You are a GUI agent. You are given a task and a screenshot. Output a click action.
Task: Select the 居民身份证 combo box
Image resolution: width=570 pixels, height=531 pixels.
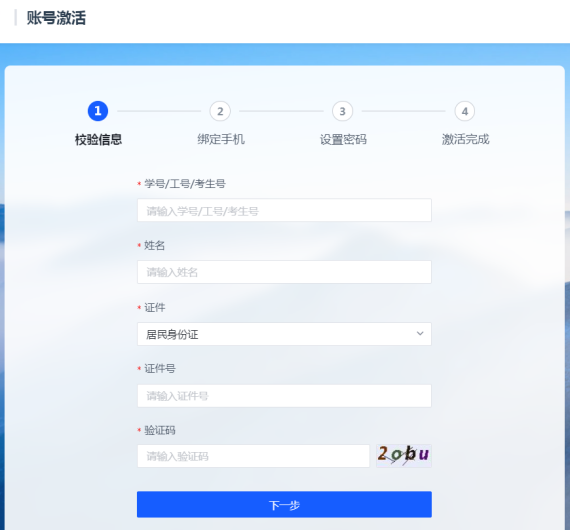point(284,334)
